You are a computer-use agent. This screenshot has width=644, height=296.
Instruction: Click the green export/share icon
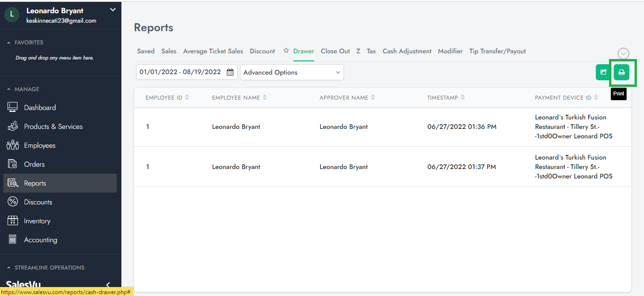click(x=603, y=72)
